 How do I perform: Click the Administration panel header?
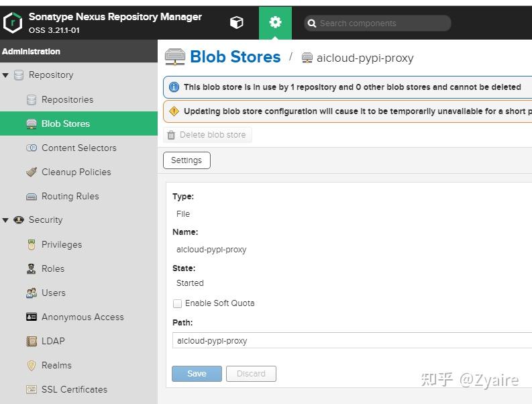pos(78,51)
